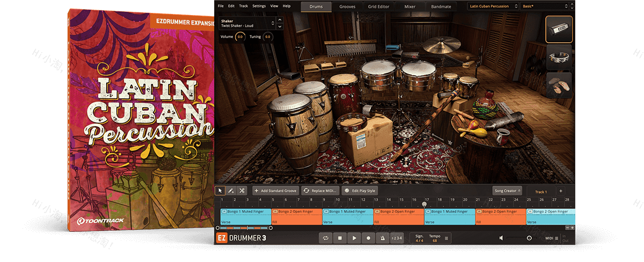Toggle the 1234 count-in button
The height and width of the screenshot is (262, 644).
tap(396, 238)
